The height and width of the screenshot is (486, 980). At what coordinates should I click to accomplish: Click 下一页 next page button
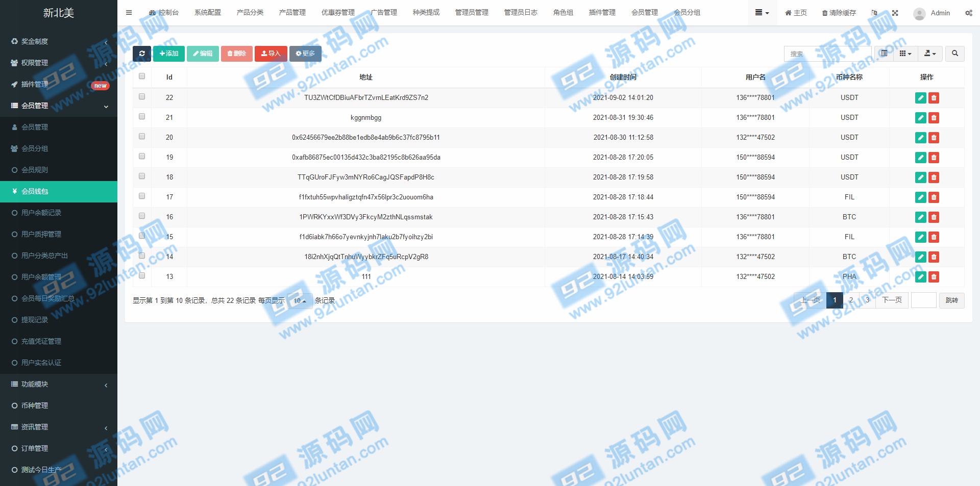(x=892, y=300)
